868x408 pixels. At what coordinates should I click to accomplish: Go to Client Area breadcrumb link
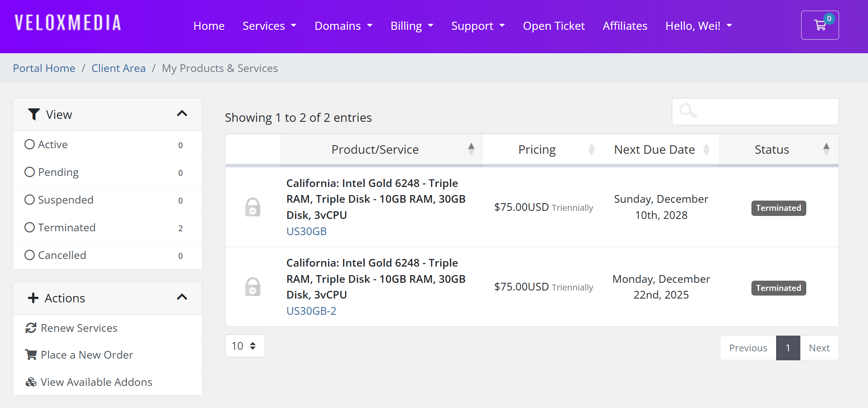pos(118,68)
